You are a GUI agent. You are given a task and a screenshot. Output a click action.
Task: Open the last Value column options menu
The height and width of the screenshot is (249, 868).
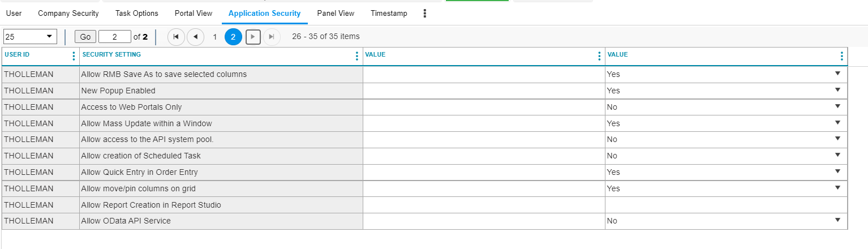tap(841, 56)
